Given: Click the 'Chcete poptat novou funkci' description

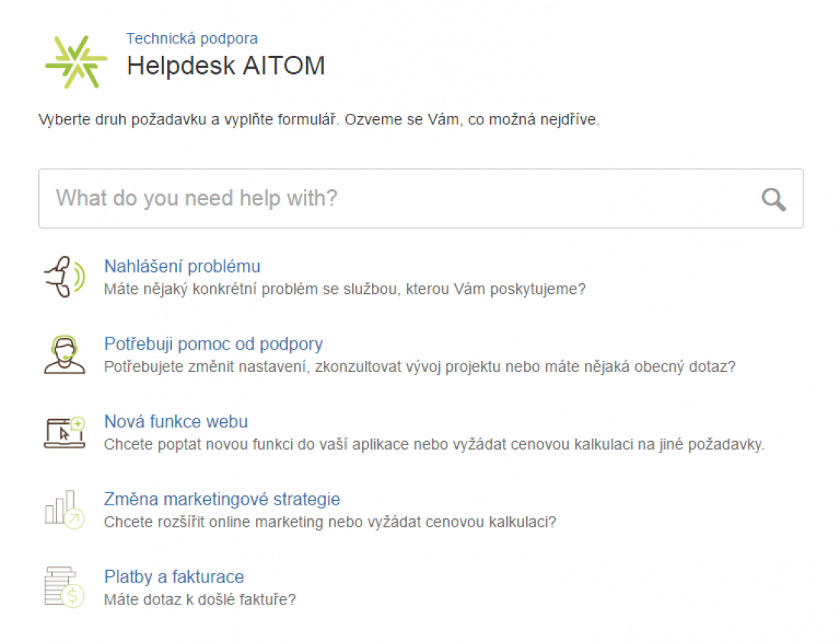Looking at the screenshot, I should 434,444.
